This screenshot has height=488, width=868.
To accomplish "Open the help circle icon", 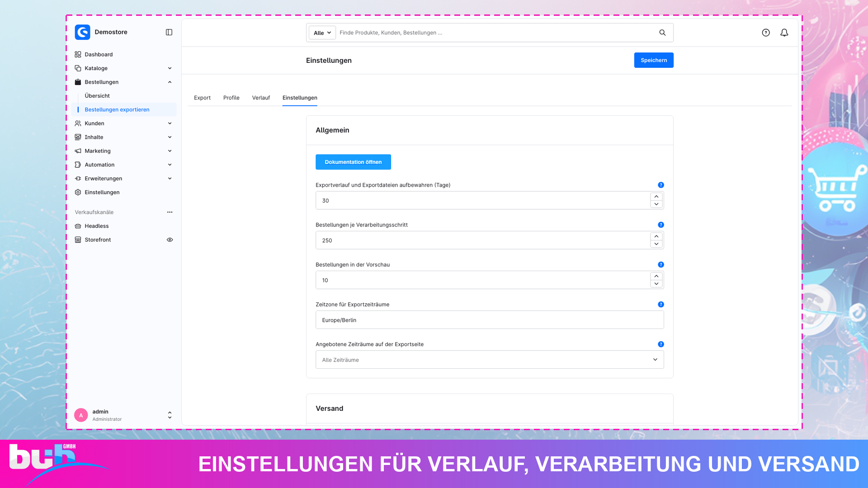I will 766,33.
